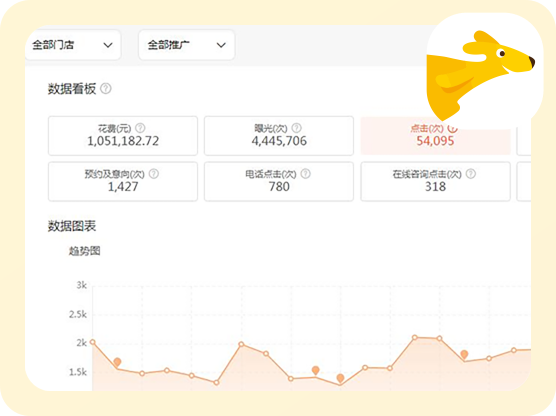The height and width of the screenshot is (416, 556).
Task: Click help icon beside 曝光(次)
Action: pos(296,128)
